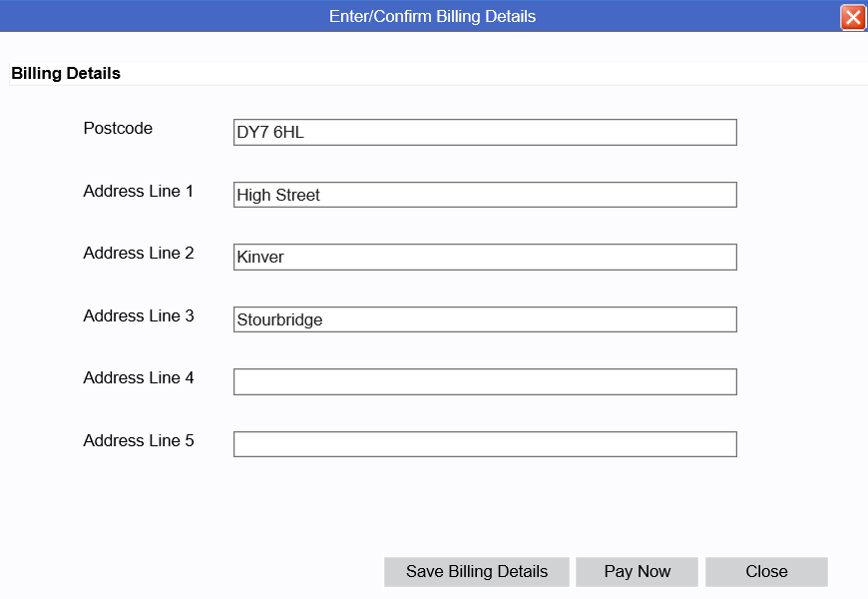
Task: Click the 'Enter/Confirm Billing Details' title text
Action: pos(432,16)
